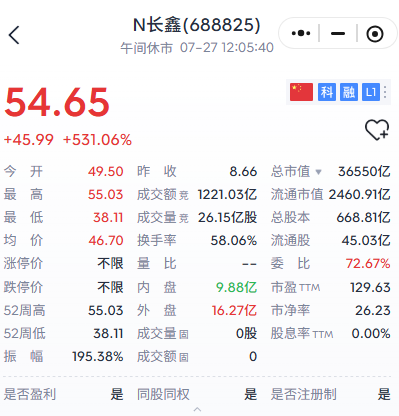Image resolution: width=399 pixels, height=416 pixels.
Task: Add stock to favorites via heart icon
Action: tap(377, 130)
